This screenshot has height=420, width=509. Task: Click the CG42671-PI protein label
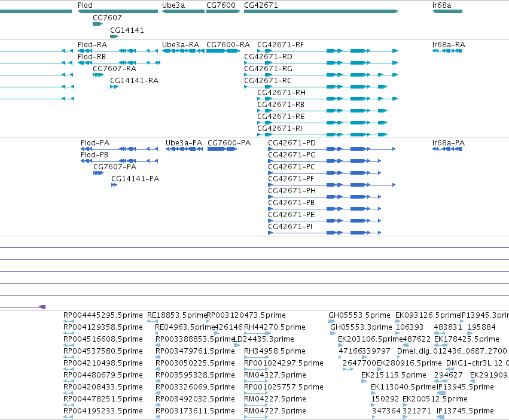[290, 226]
